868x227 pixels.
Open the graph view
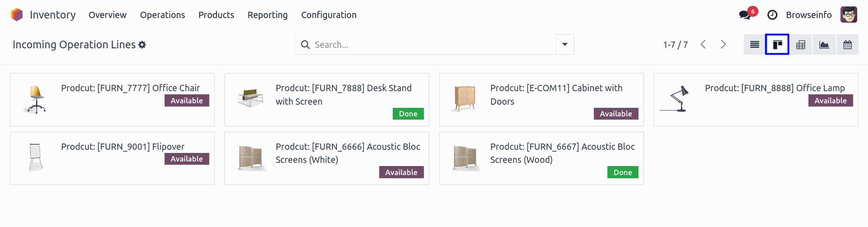click(x=824, y=44)
